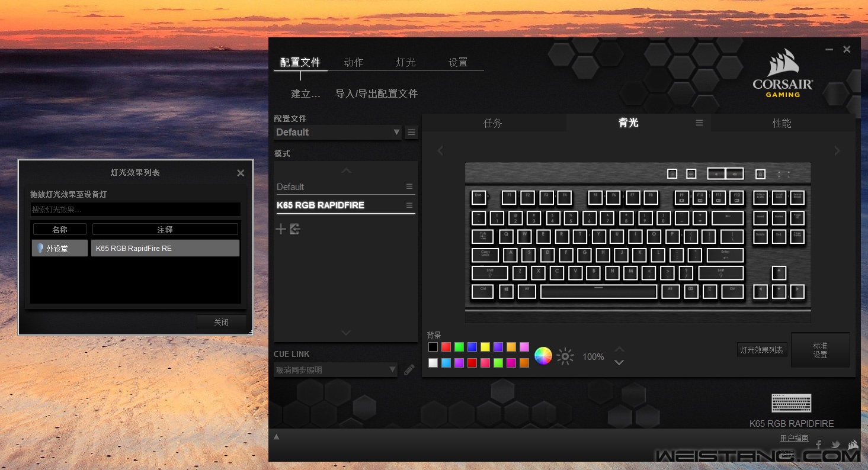Select the black background swatch
This screenshot has width=868, height=470.
pos(433,347)
